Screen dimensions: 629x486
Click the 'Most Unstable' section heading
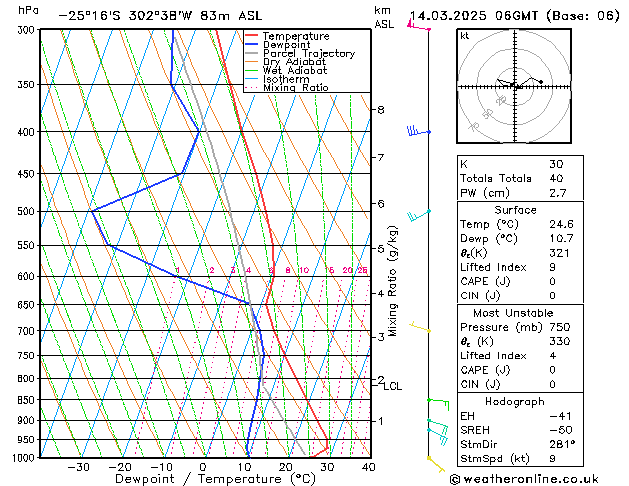(513, 313)
